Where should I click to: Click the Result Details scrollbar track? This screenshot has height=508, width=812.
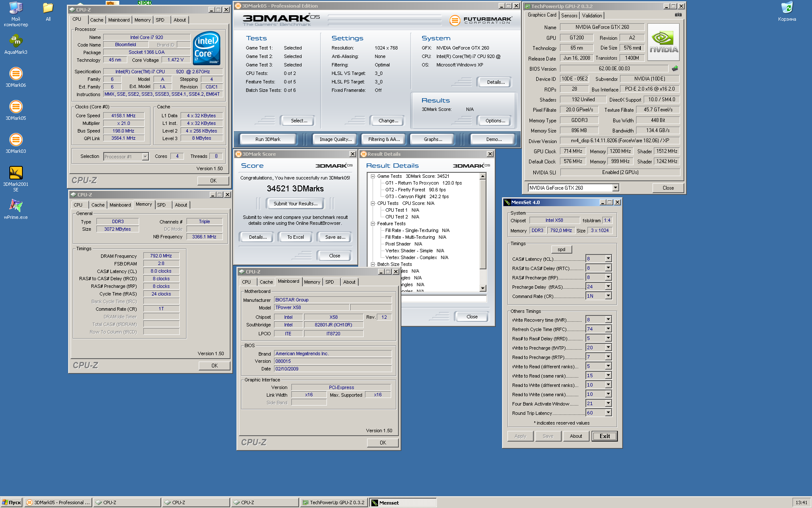coord(483,277)
